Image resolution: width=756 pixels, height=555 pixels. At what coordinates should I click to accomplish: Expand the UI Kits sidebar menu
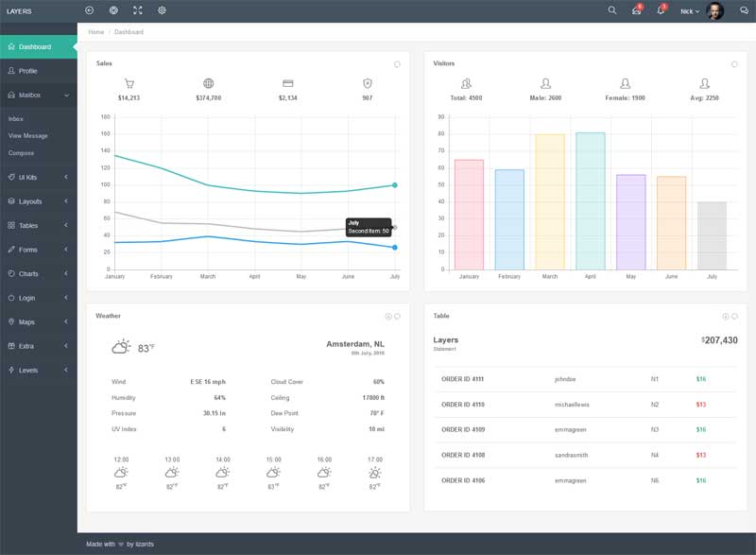38,177
